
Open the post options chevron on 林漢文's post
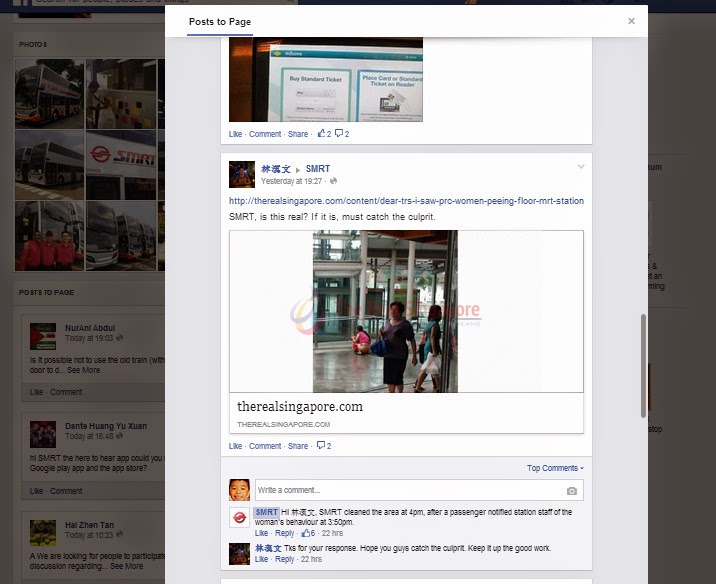(x=581, y=167)
